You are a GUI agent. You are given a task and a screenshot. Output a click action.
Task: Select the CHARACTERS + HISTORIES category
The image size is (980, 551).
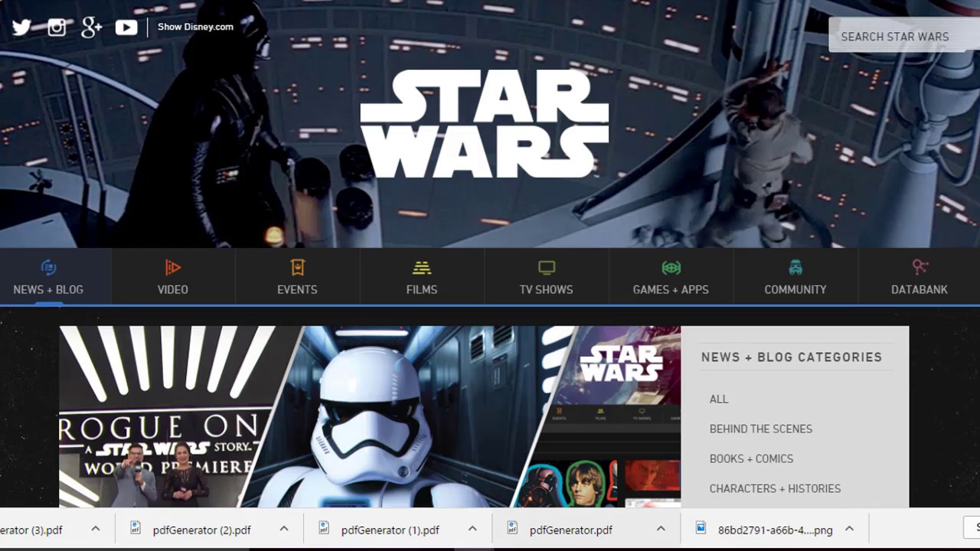point(775,488)
